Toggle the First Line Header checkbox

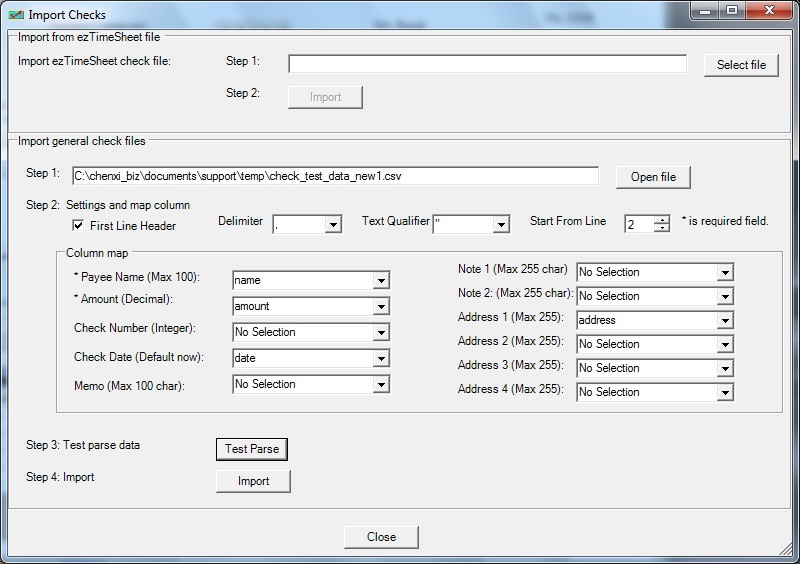(x=79, y=226)
